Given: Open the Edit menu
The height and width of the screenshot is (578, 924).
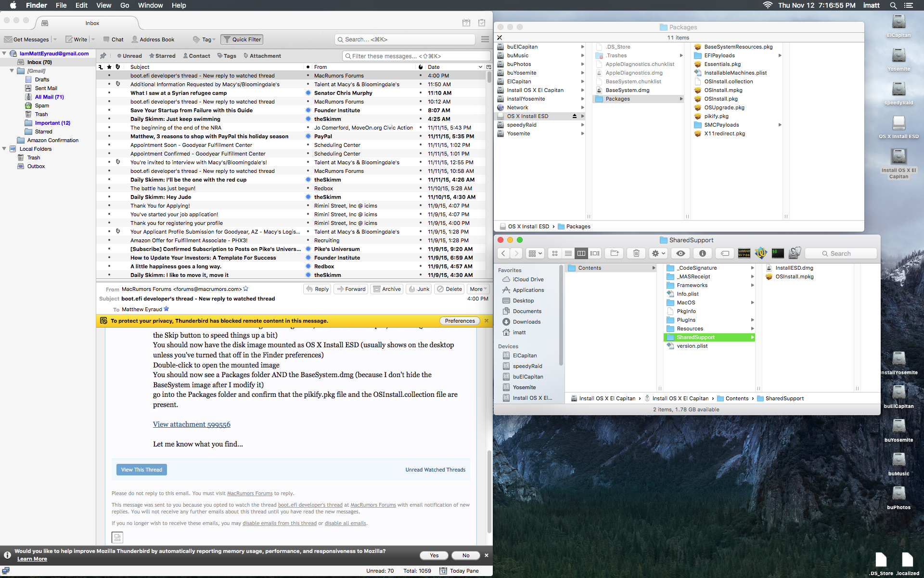Looking at the screenshot, I should pyautogui.click(x=81, y=5).
